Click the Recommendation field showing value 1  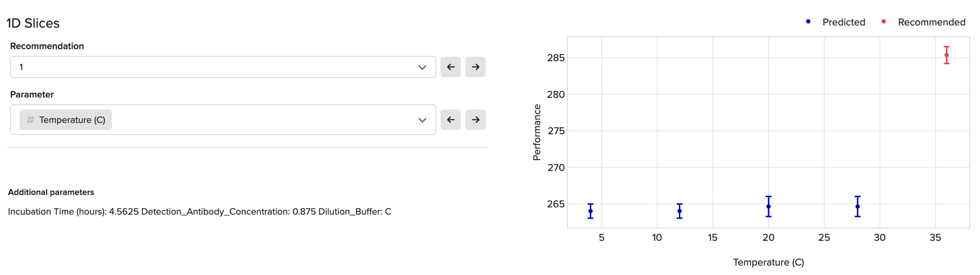[x=214, y=67]
